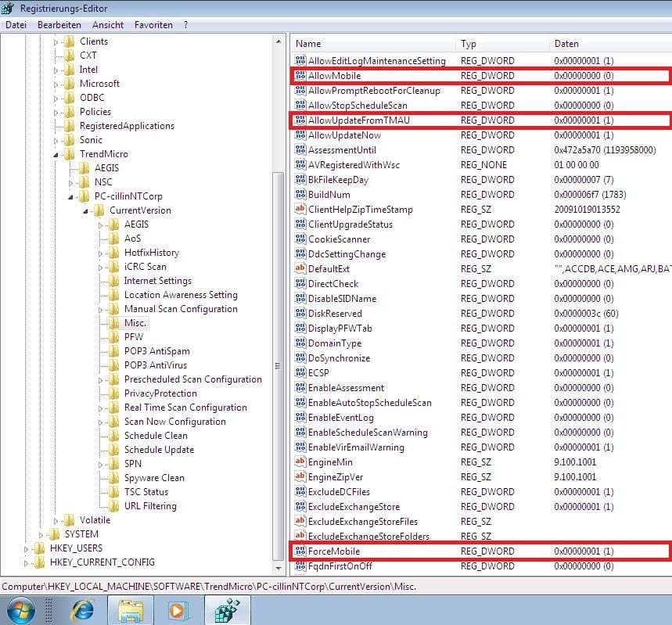Image resolution: width=672 pixels, height=625 pixels.
Task: Click the tree scrollbar down arrow
Action: (279, 568)
